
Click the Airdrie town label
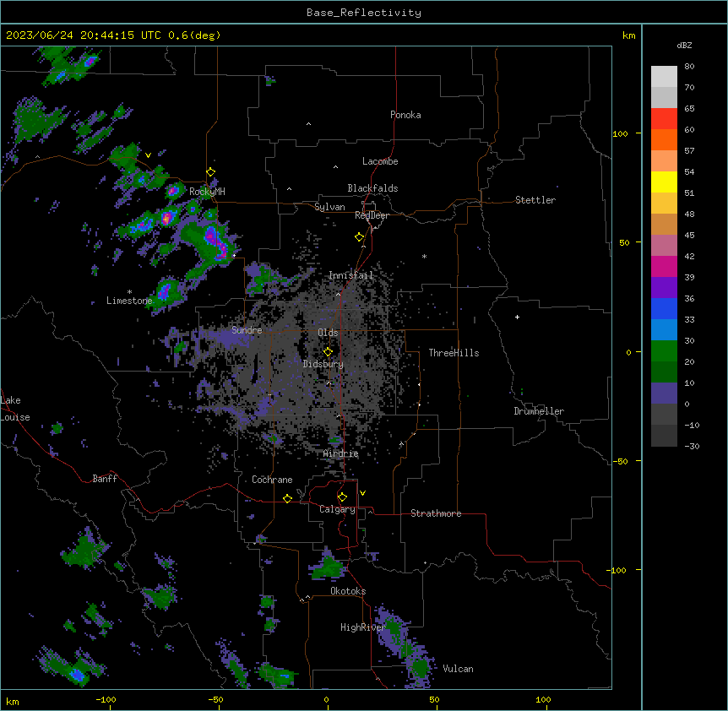tap(341, 453)
